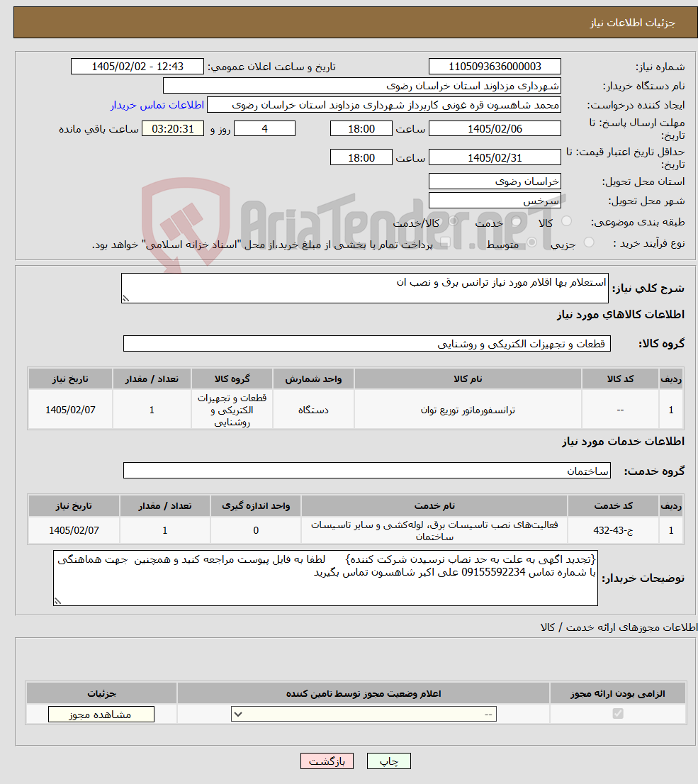Click the service code ج-43-432 cell
Screen dimensions: 698x784
point(613,530)
